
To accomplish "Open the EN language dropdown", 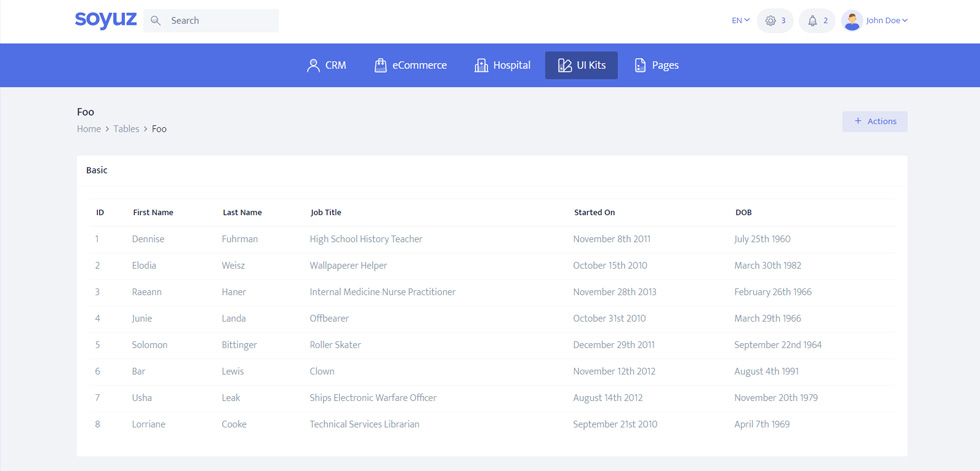I will tap(741, 21).
